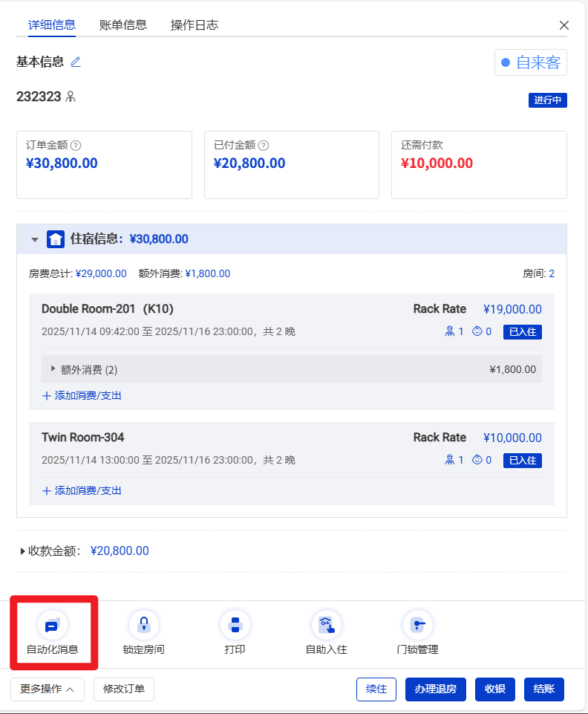Switch to the 账单信息 tab
Image resolution: width=588 pixels, height=714 pixels.
point(123,25)
